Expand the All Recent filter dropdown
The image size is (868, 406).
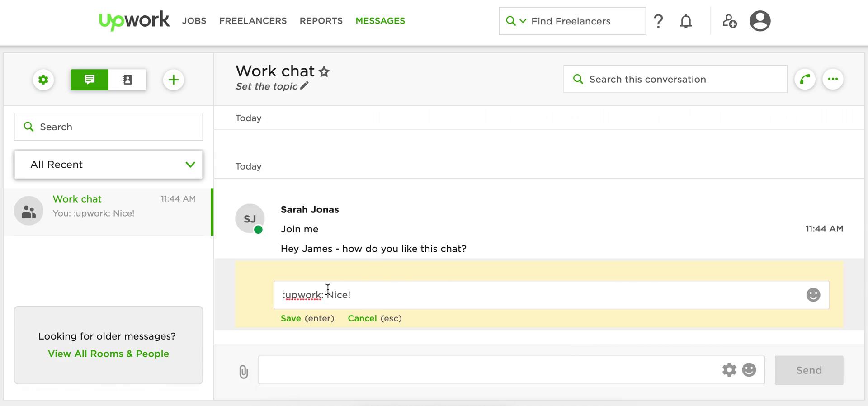point(108,165)
